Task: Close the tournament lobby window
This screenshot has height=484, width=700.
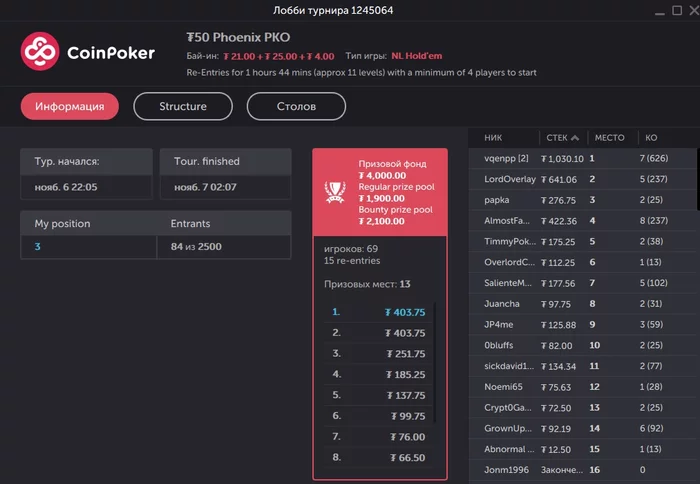Action: click(x=686, y=10)
